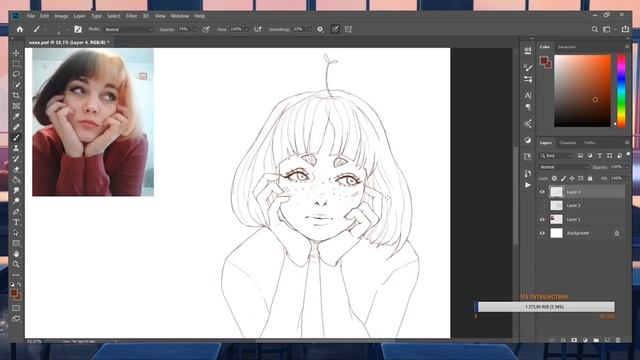This screenshot has width=640, height=360.
Task: Open Layers panel Fill dropdown
Action: [627, 178]
